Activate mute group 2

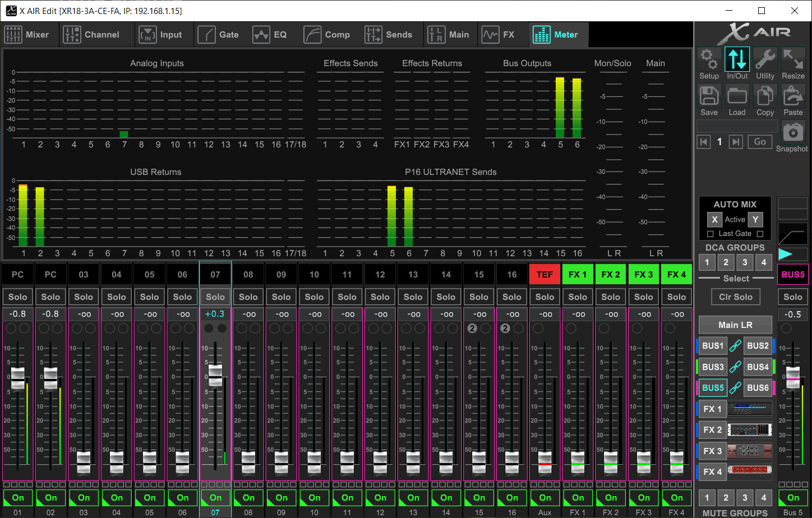click(x=726, y=497)
